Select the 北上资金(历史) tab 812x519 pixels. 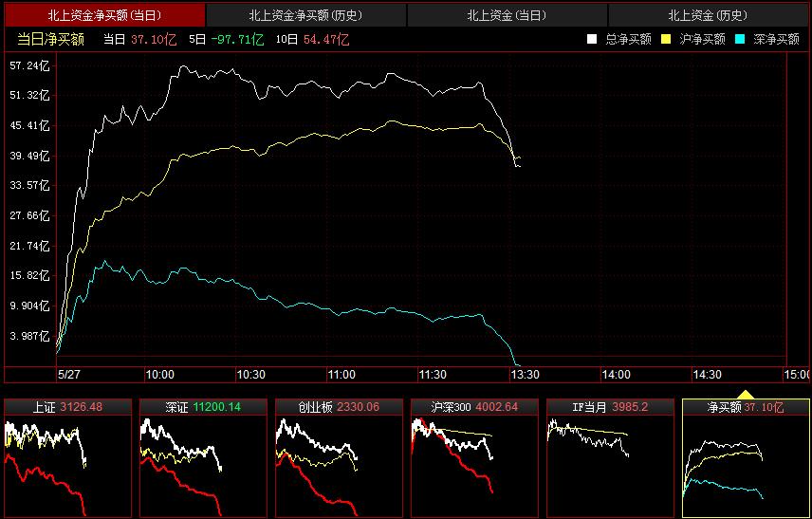708,14
